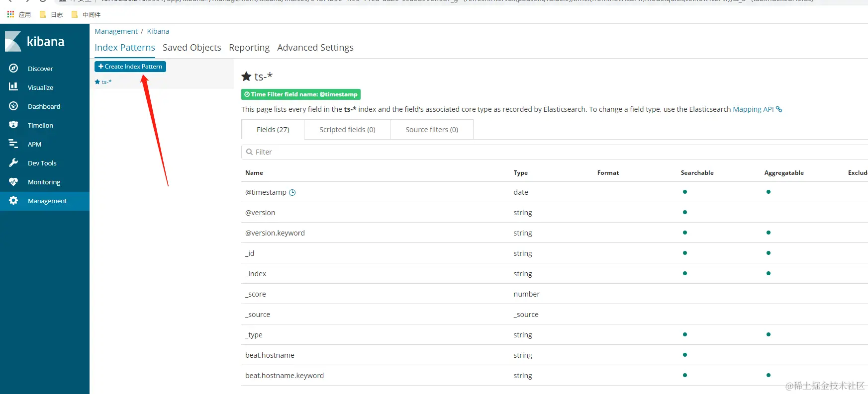Screen dimensions: 868x394
Task: Open Visualize bar chart icon
Action: tap(13, 87)
